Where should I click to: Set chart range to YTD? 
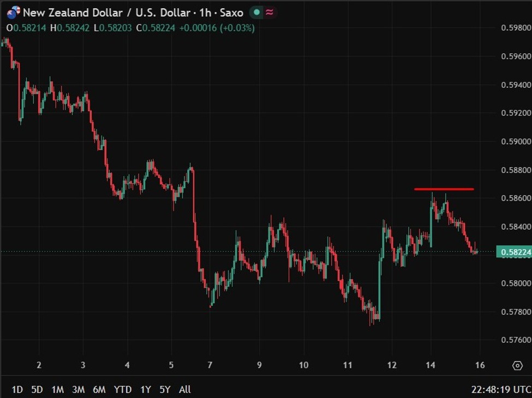pyautogui.click(x=122, y=389)
